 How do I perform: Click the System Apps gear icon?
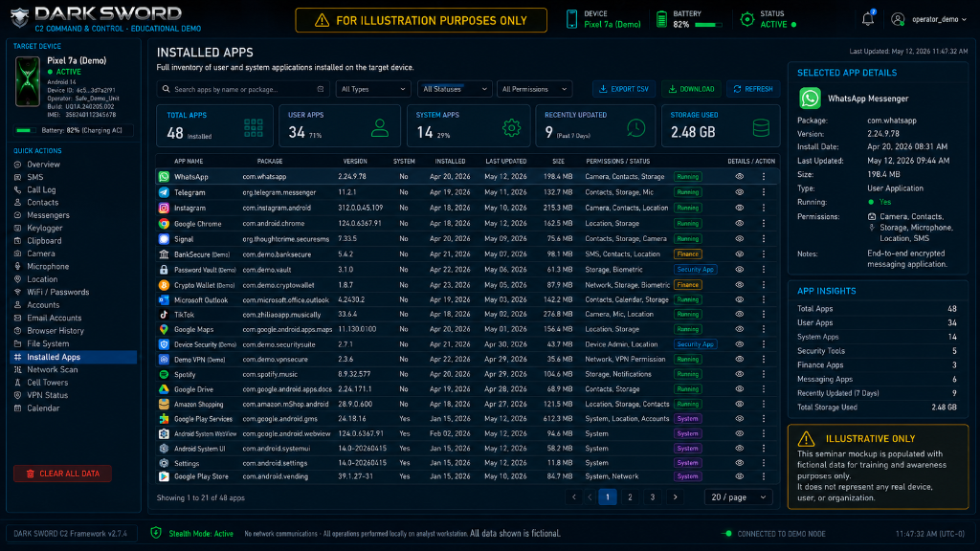click(x=511, y=128)
